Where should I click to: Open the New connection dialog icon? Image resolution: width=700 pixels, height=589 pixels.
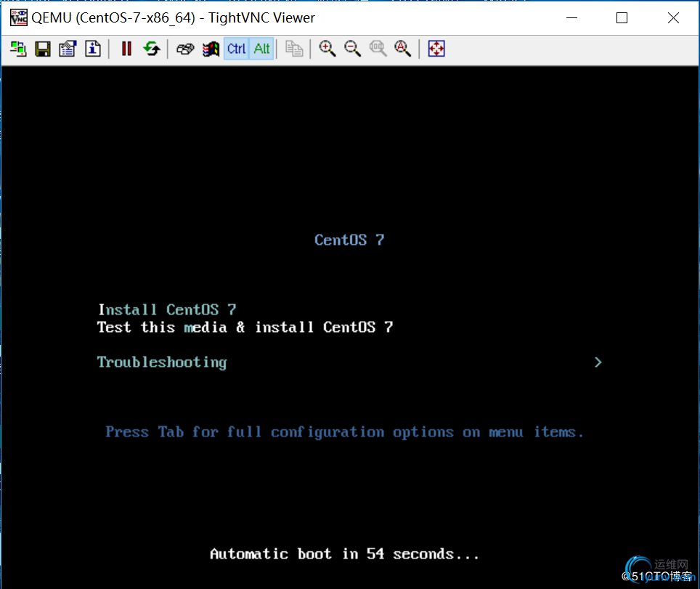click(x=18, y=49)
